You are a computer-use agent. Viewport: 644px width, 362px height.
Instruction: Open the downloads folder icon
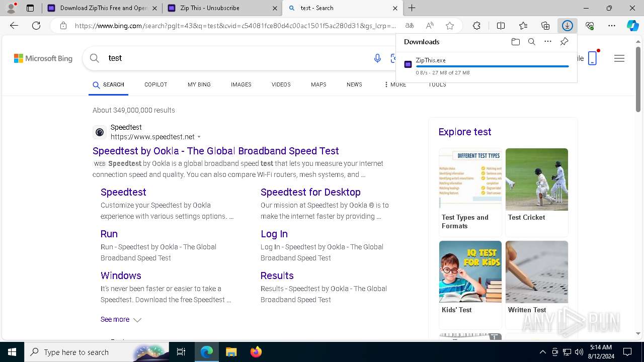pyautogui.click(x=515, y=42)
